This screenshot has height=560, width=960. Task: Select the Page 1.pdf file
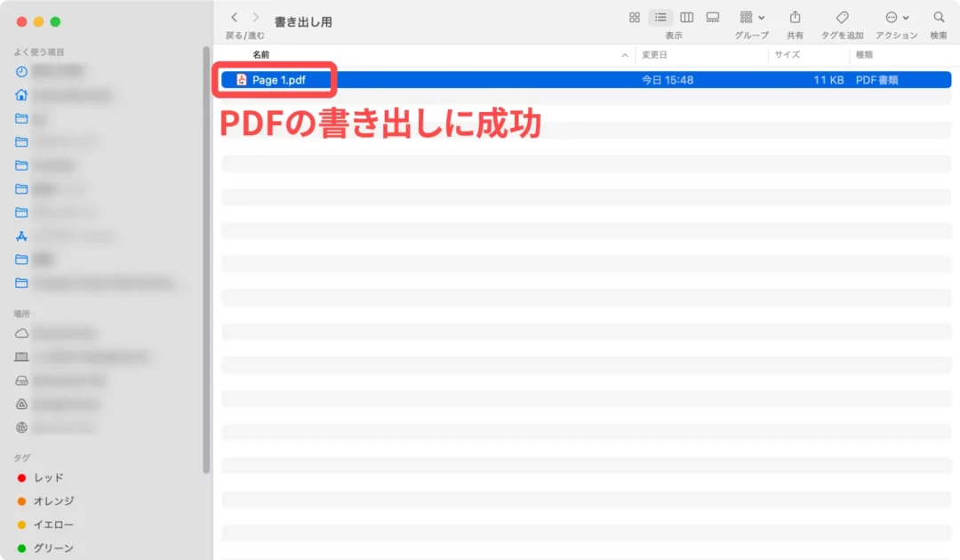pyautogui.click(x=278, y=80)
